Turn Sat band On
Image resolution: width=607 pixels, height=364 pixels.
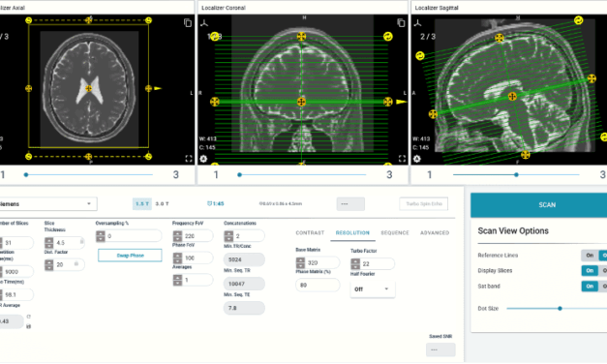click(590, 287)
